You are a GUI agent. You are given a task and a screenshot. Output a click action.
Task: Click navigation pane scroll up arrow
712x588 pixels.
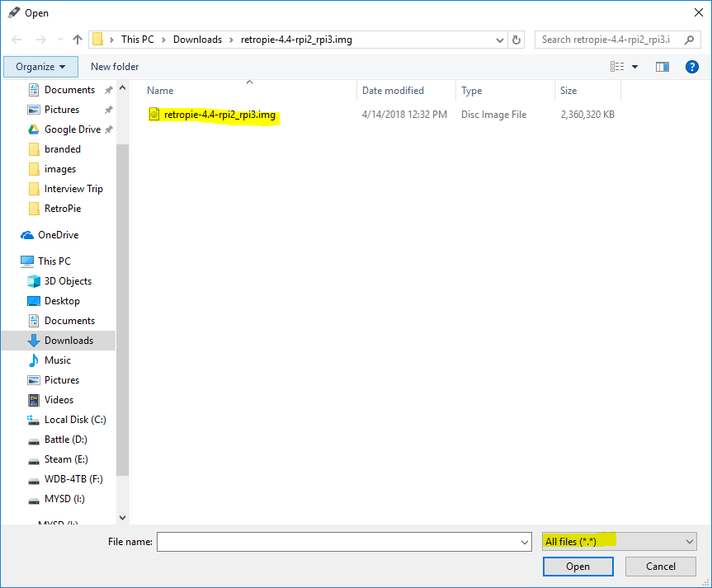pos(123,87)
